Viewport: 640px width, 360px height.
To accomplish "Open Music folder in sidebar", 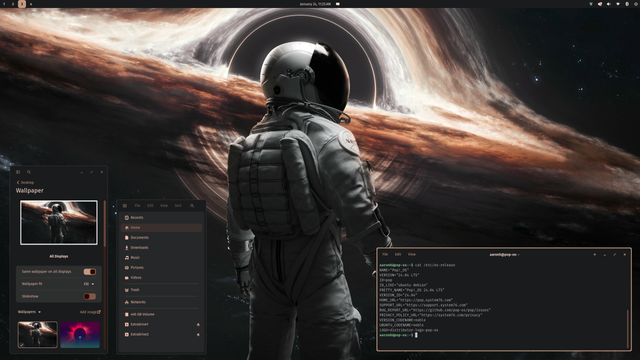I will [x=162, y=258].
